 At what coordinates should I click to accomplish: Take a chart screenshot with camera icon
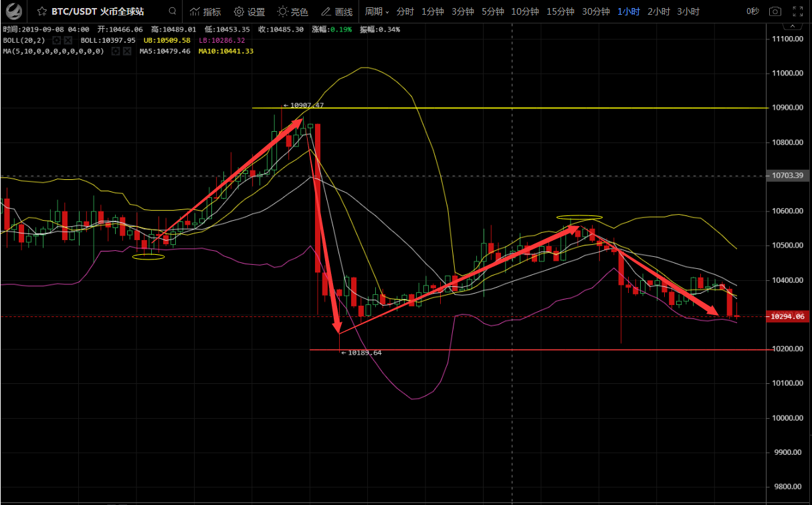click(x=775, y=11)
